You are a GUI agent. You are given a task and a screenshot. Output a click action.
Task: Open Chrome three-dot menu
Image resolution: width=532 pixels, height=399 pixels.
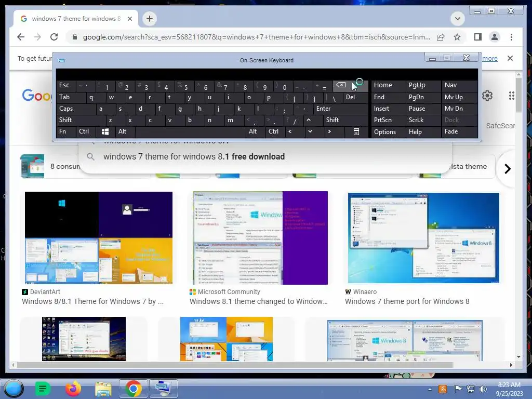(x=511, y=37)
